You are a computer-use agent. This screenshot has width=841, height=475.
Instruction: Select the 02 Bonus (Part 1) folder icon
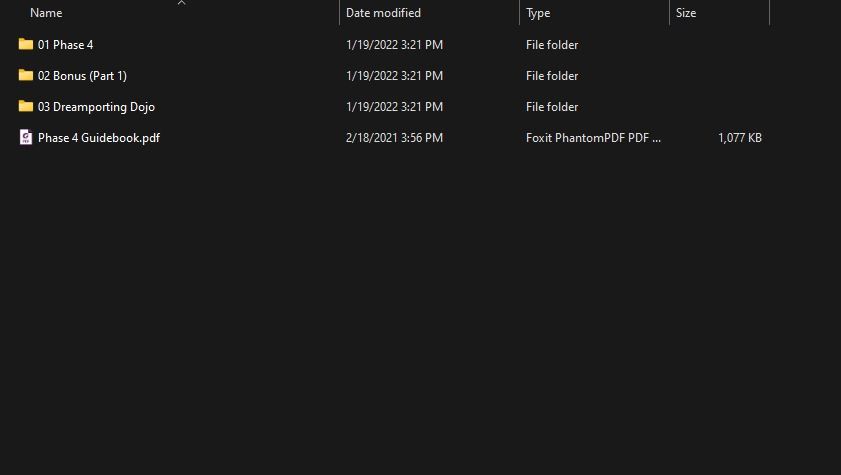tap(26, 76)
